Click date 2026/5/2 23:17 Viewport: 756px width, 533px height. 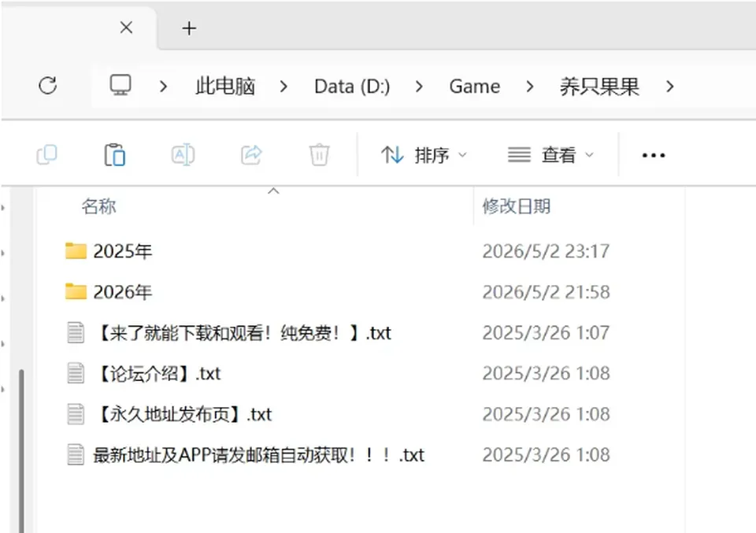(546, 251)
